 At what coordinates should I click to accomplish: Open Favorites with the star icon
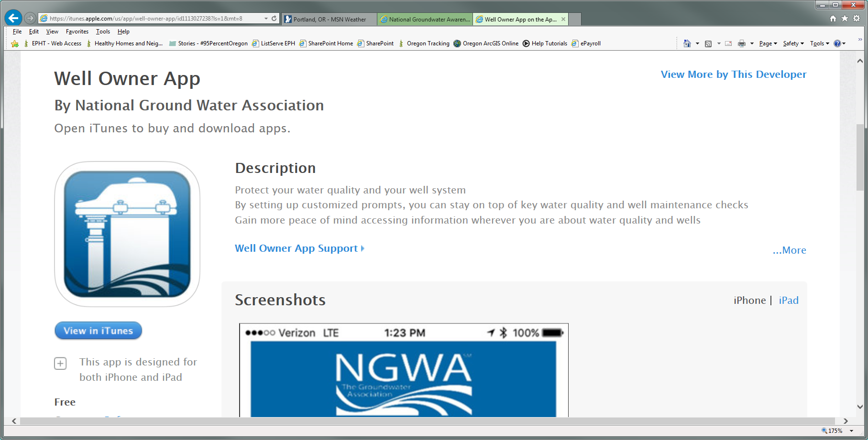click(845, 18)
